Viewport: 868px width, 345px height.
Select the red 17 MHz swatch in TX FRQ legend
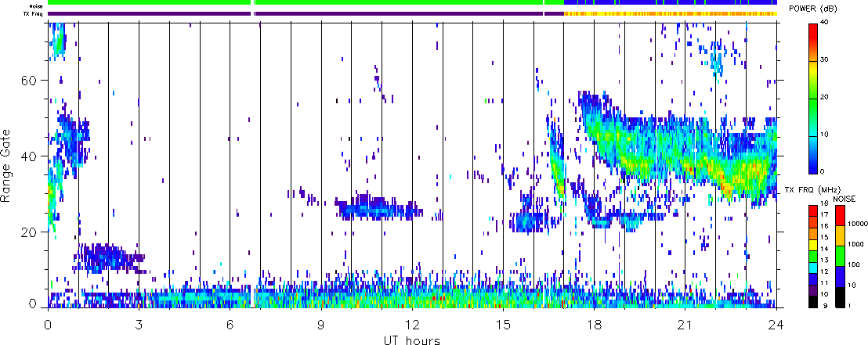[x=812, y=210]
